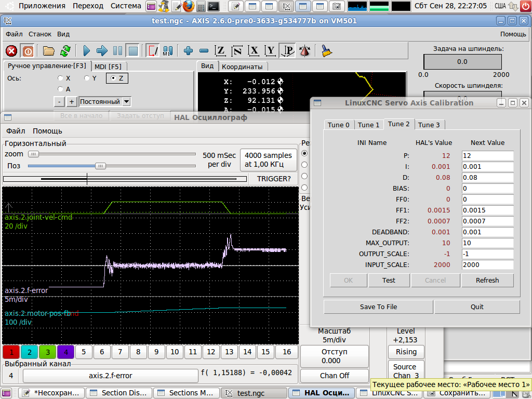532x399 pixels.
Task: Switch preview to rotated Z view
Action: pyautogui.click(x=237, y=51)
